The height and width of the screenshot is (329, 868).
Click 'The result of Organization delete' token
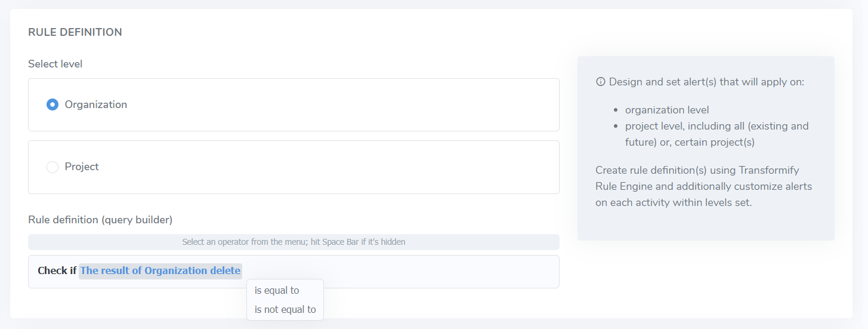pos(160,270)
